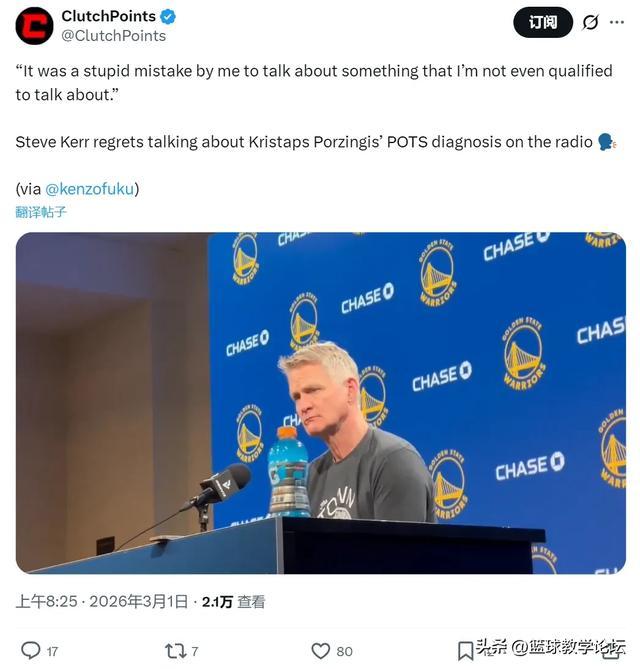640x669 pixels.
Task: Open the @ClutchPoints handle
Action: pos(113,36)
